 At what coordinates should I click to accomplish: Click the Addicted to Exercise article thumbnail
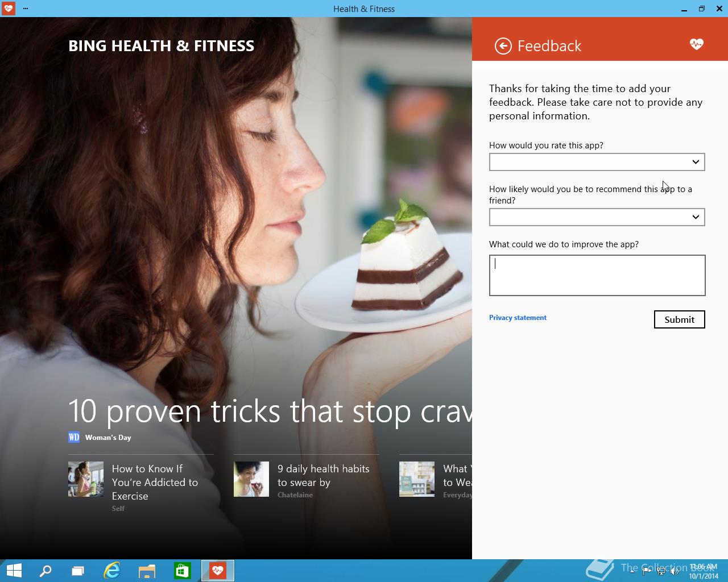coord(86,479)
